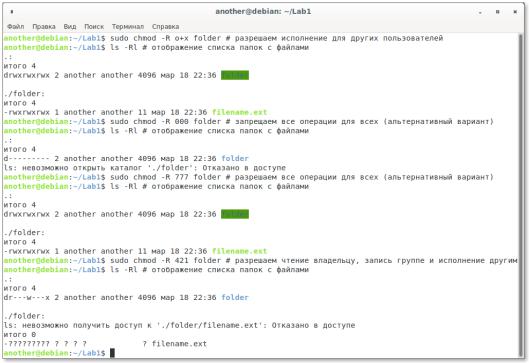Click the window menu icon in title bar
Screen dimensions: 529x363
coord(12,11)
